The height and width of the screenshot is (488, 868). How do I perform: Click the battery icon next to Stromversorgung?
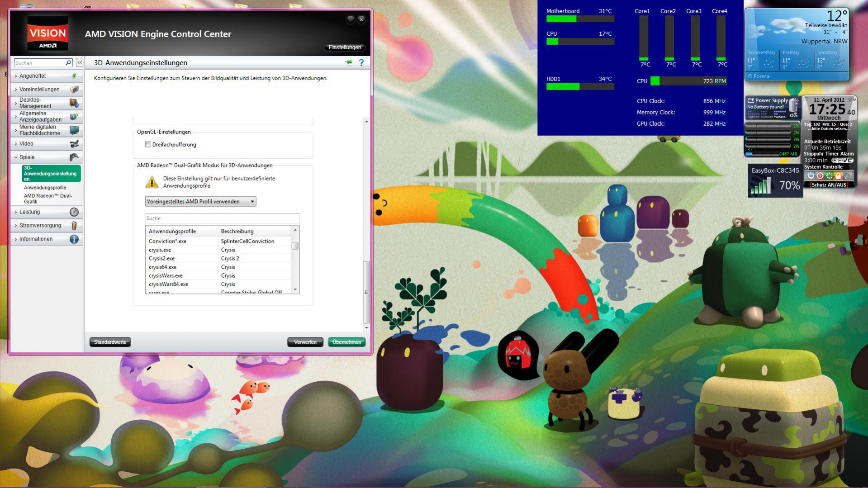point(74,225)
